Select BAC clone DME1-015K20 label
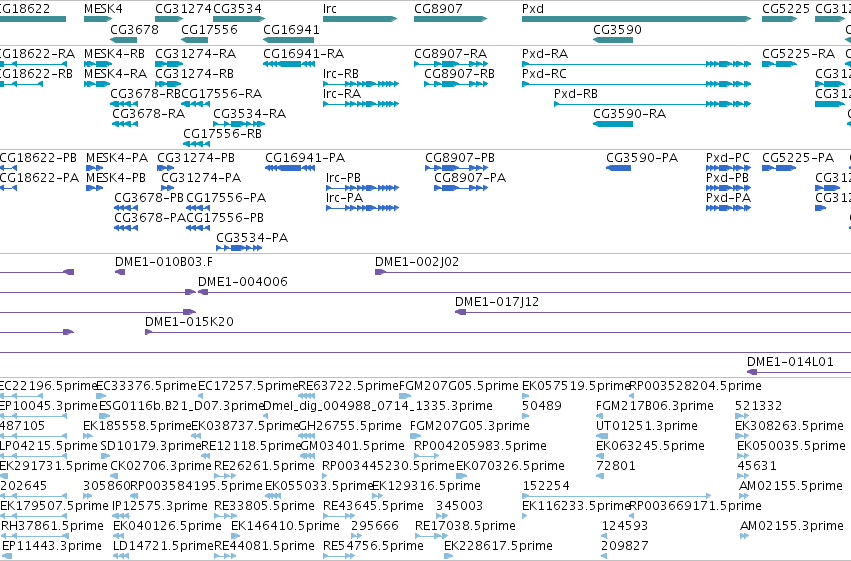The image size is (851, 561). click(x=189, y=322)
